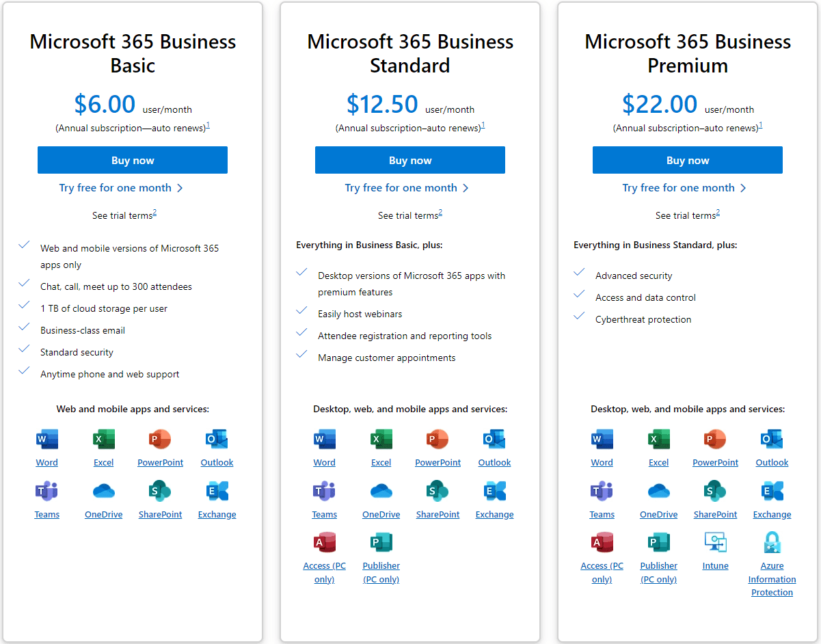Start free one month trial for Basic
821x644 pixels.
point(121,188)
